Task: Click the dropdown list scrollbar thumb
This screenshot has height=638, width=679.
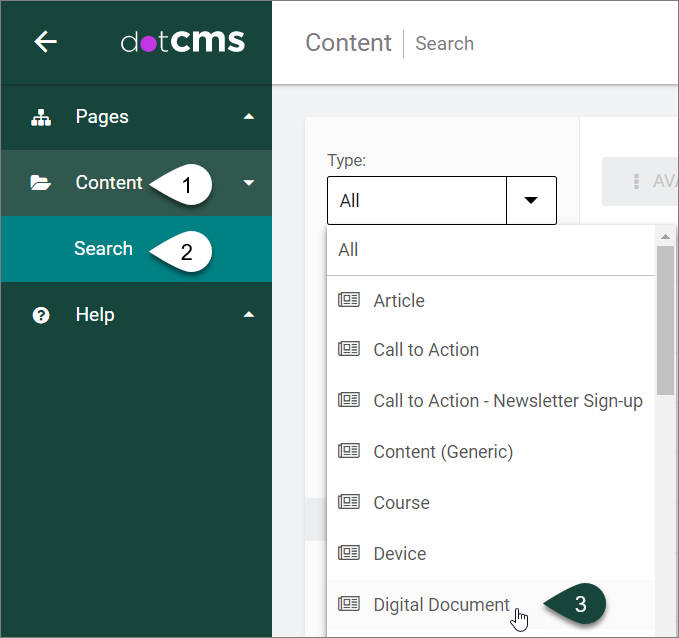Action: pyautogui.click(x=665, y=320)
